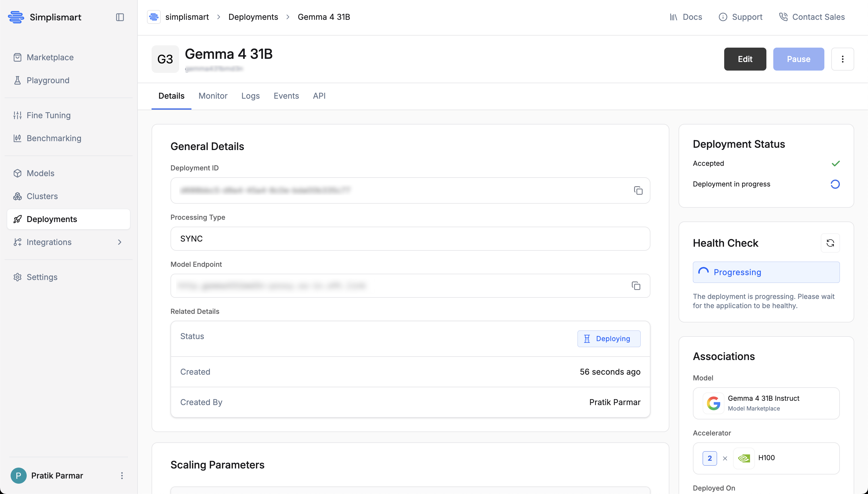The image size is (868, 494).
Task: Click the H100 accelerator card
Action: [x=766, y=458]
